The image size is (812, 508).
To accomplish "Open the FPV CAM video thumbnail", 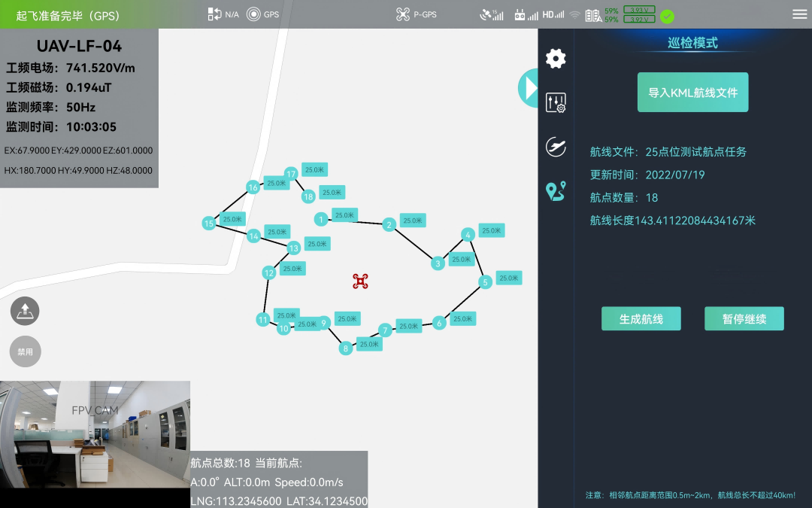I will (95, 434).
